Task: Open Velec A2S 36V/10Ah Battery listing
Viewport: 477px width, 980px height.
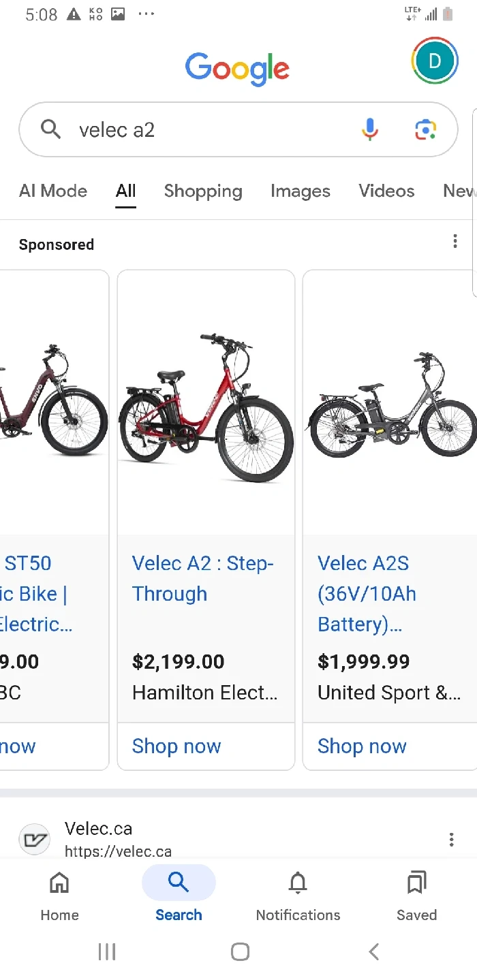Action: (x=367, y=593)
